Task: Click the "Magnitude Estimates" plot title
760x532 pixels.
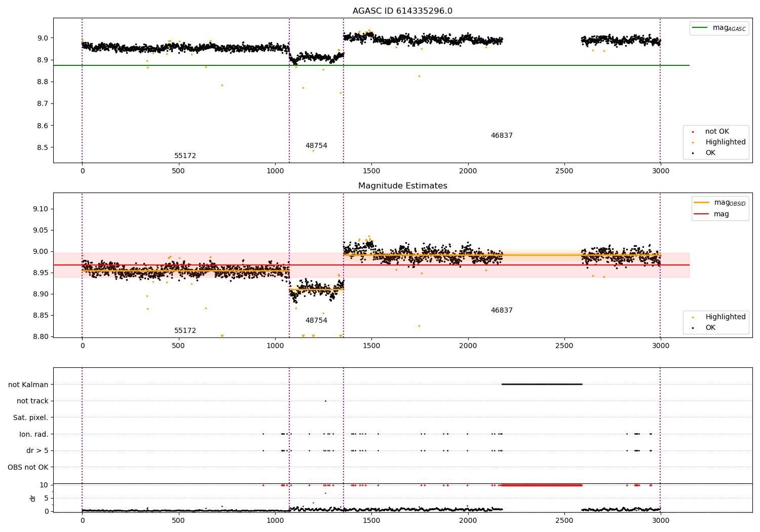Action: (403, 186)
